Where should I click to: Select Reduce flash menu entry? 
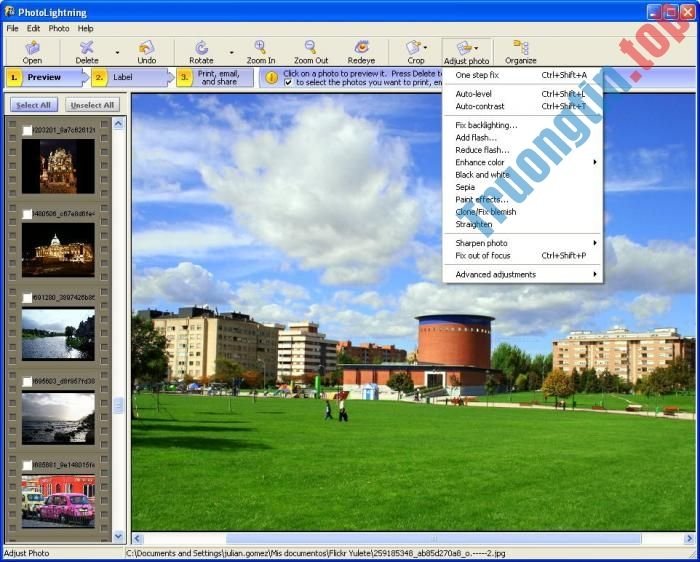(523, 150)
